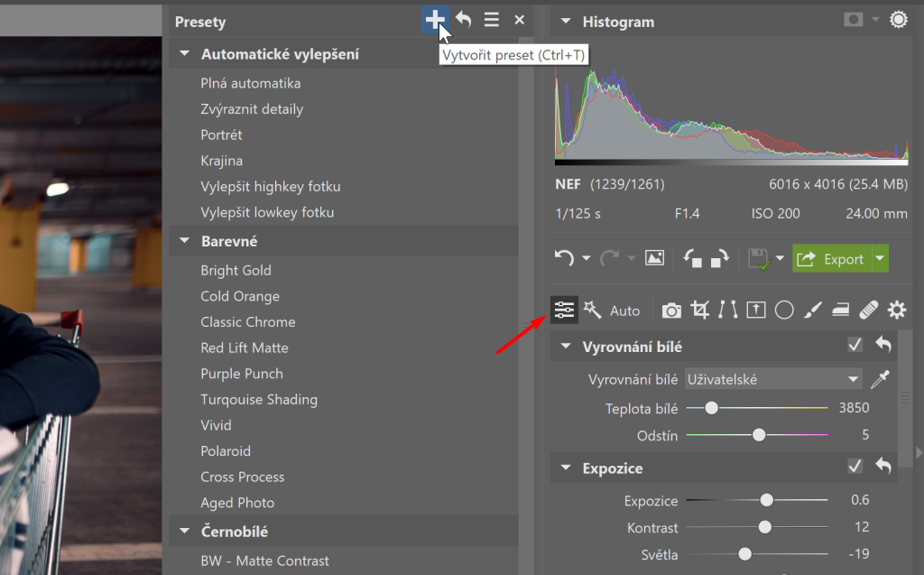Close the Presety panel
This screenshot has width=924, height=575.
pyautogui.click(x=519, y=20)
